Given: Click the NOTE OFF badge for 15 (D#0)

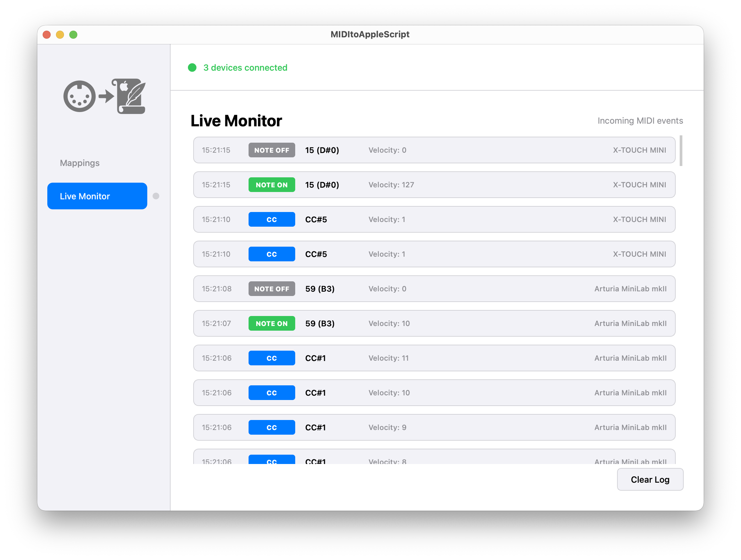Looking at the screenshot, I should pyautogui.click(x=272, y=150).
